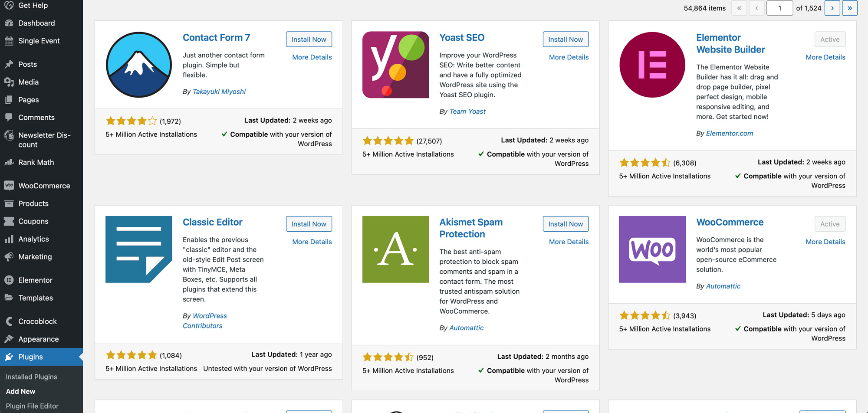868x413 pixels.
Task: Open Rank Math in the sidebar
Action: 36,162
